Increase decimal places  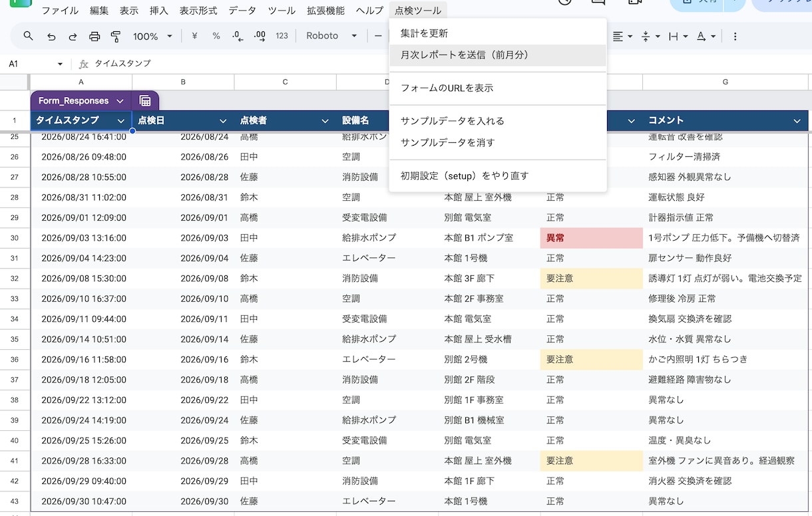260,36
